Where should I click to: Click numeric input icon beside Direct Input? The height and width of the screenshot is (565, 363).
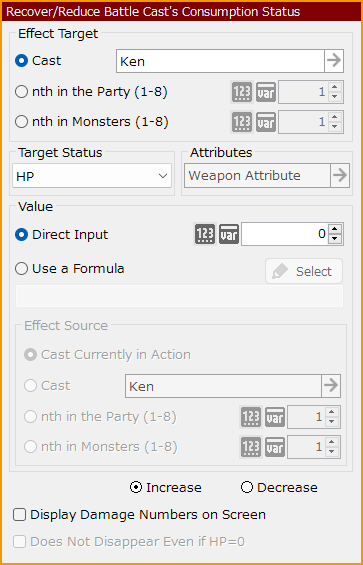pyautogui.click(x=205, y=235)
